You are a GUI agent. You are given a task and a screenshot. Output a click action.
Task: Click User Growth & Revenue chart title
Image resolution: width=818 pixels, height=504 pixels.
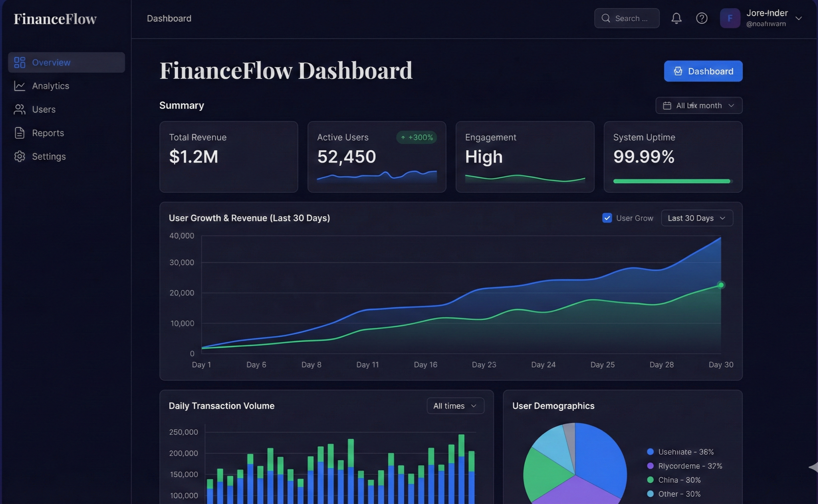pos(249,218)
